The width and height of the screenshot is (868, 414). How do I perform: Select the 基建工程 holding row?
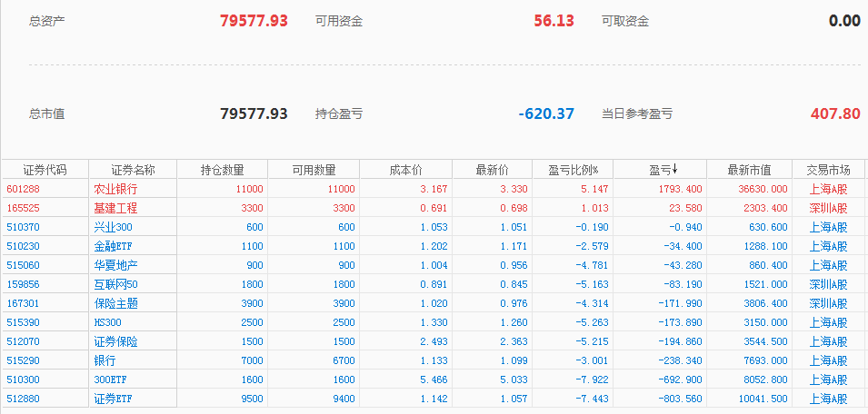click(433, 209)
